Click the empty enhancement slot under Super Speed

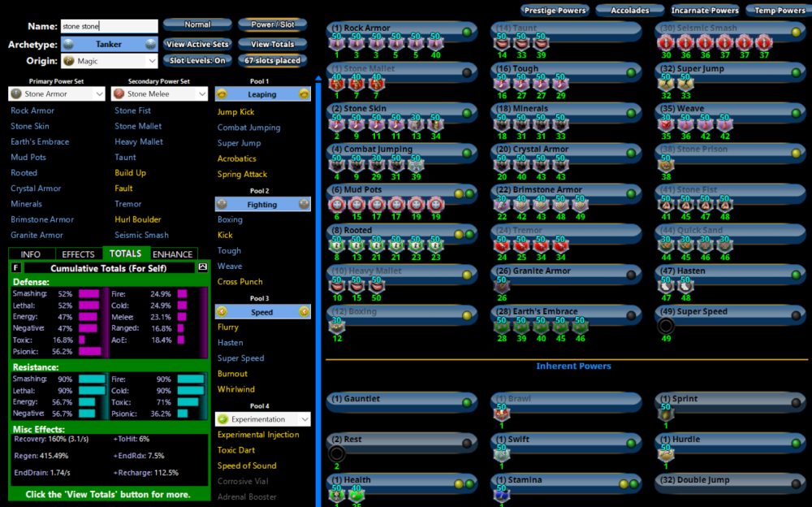tap(666, 327)
